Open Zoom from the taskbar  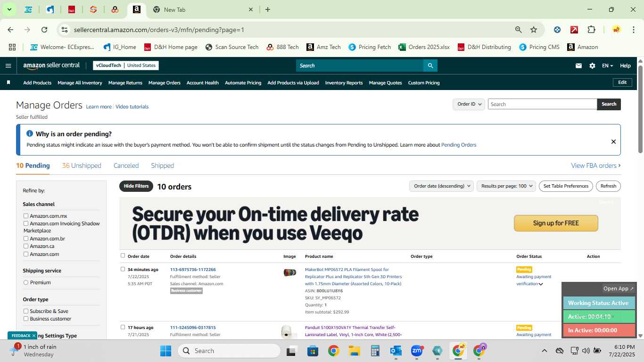tap(417, 351)
